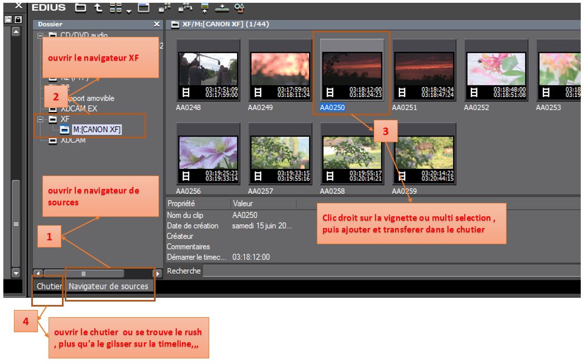Viewport: 588px width, 364px height.
Task: Click the left strip vertical scrollbar handle
Action: 16,224
